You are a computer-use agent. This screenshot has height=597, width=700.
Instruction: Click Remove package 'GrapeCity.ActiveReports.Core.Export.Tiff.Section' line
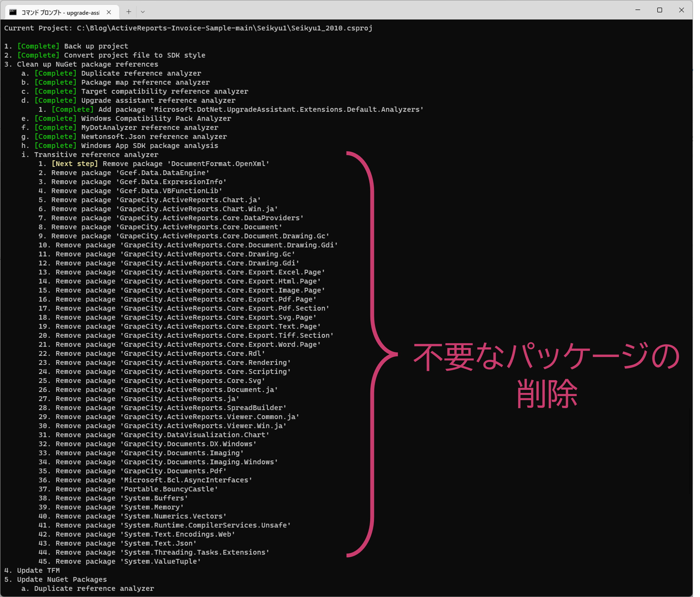(186, 336)
